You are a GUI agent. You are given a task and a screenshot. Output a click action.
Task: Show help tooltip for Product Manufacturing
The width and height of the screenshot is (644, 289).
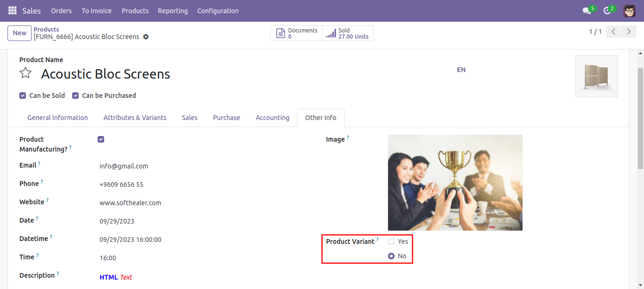coord(70,147)
